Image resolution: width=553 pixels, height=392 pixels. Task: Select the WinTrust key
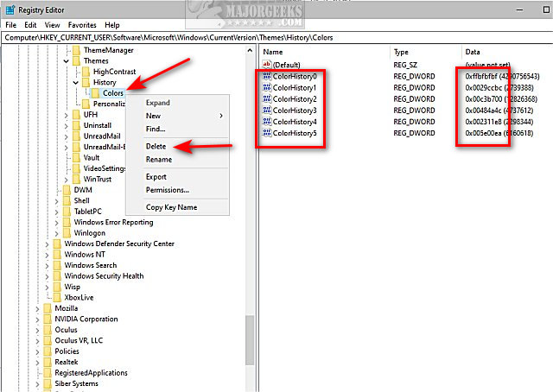click(98, 179)
